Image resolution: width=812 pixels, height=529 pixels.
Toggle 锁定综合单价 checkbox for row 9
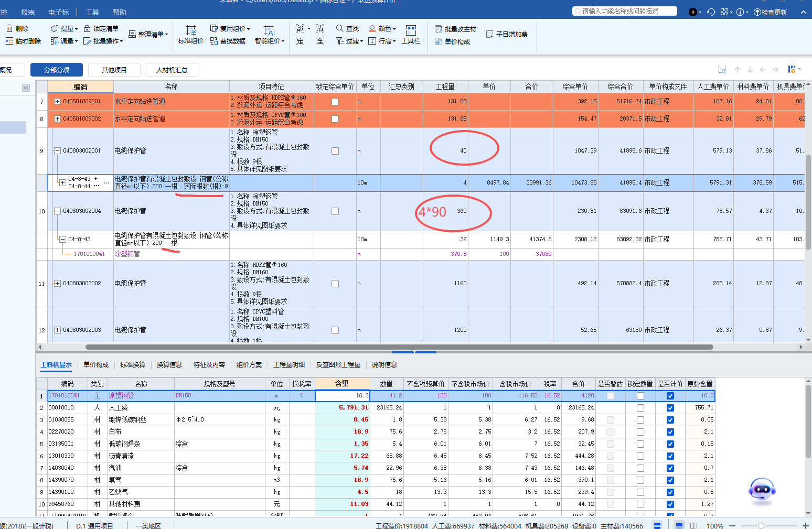pyautogui.click(x=335, y=151)
